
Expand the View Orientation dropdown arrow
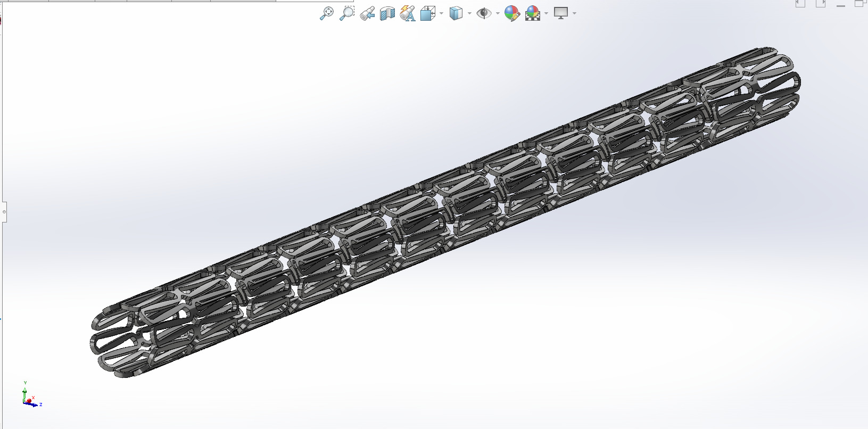point(441,13)
